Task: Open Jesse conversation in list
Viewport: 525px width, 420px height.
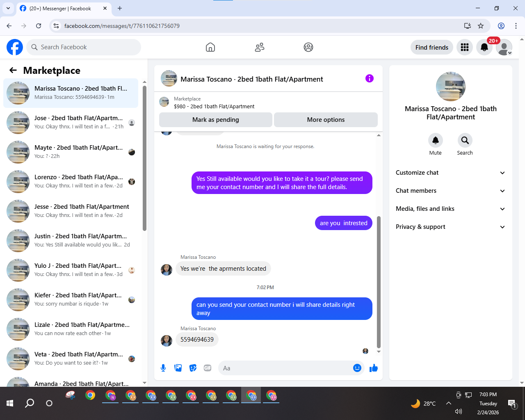Action: coord(71,211)
